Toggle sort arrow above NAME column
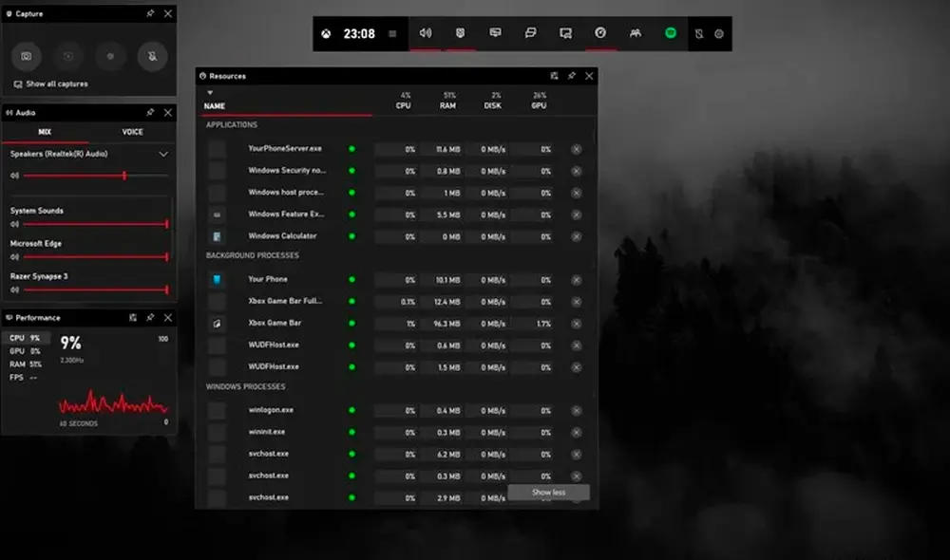The image size is (950, 560). click(209, 93)
